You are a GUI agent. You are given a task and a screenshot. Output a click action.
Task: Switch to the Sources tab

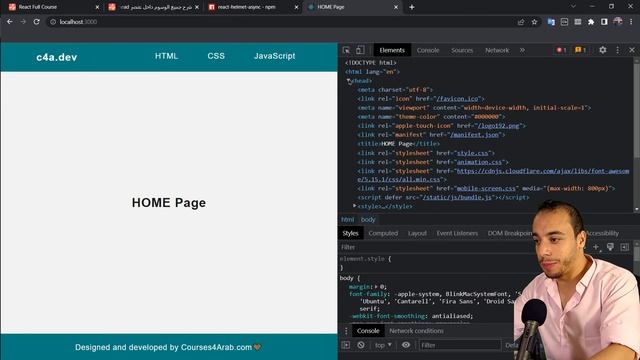pos(462,50)
